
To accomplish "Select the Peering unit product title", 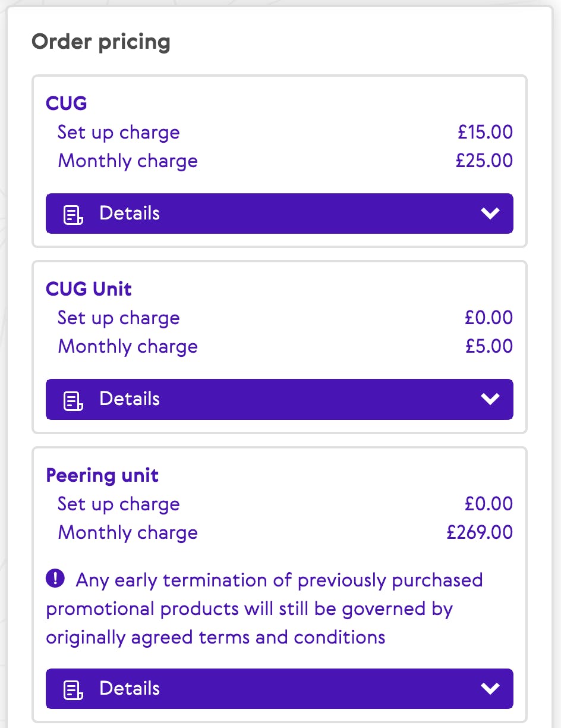I will click(102, 475).
